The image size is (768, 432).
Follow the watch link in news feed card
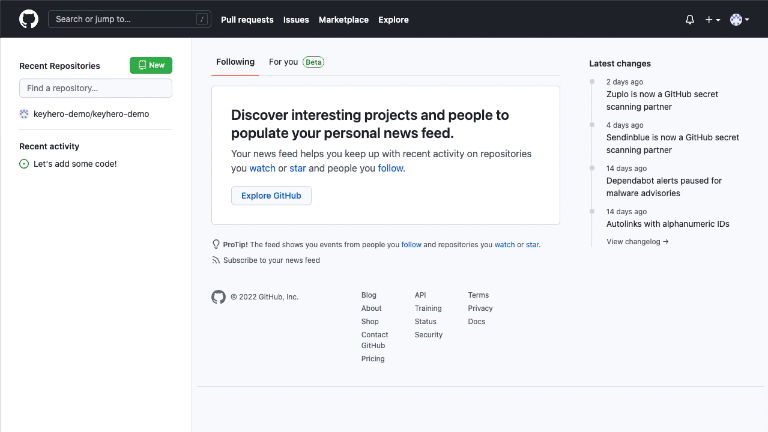tap(263, 168)
